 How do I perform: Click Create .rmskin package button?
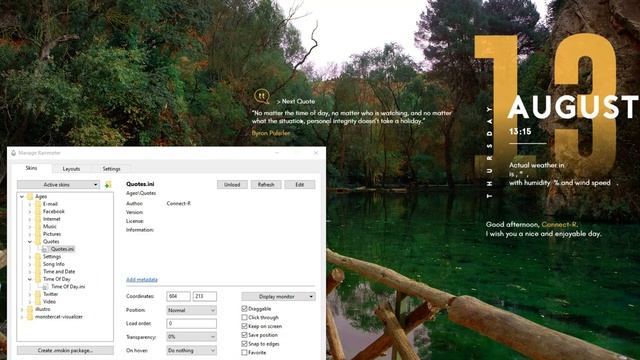[x=65, y=350]
